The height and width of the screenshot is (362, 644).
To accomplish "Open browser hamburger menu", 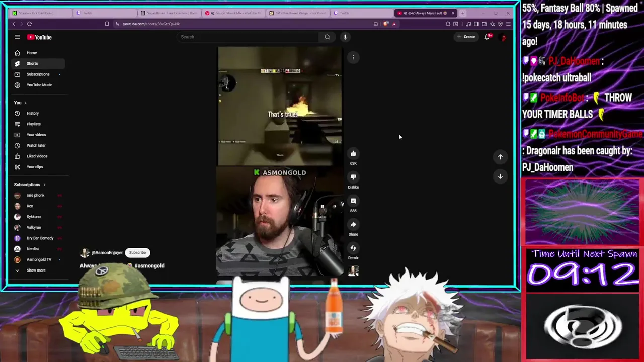I will coord(508,24).
